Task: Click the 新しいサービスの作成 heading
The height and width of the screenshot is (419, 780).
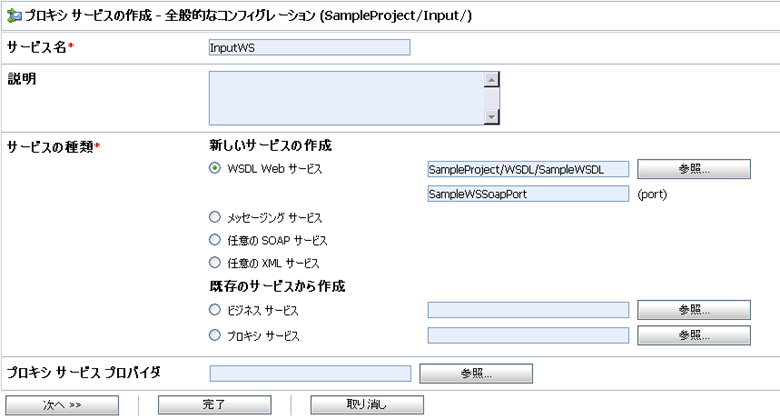Action: 270,145
